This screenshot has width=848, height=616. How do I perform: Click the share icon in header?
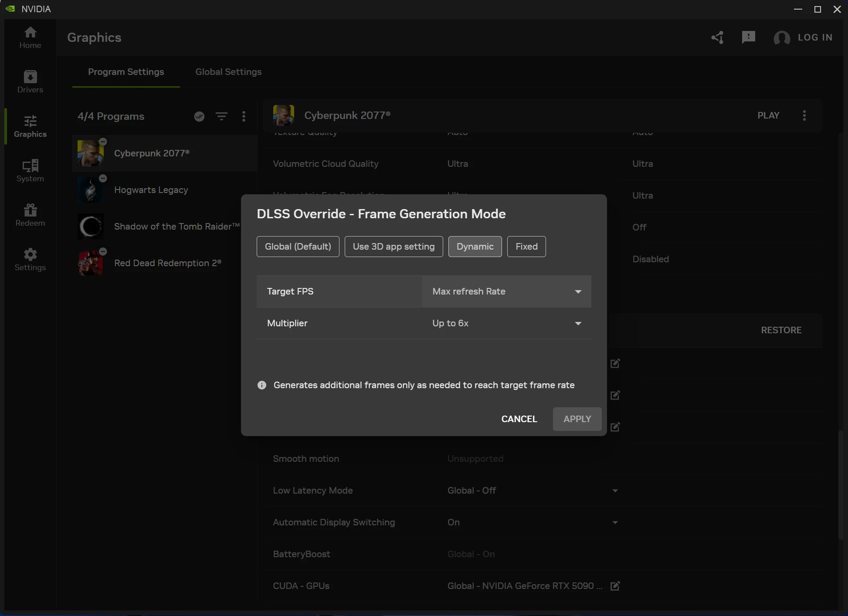(717, 37)
